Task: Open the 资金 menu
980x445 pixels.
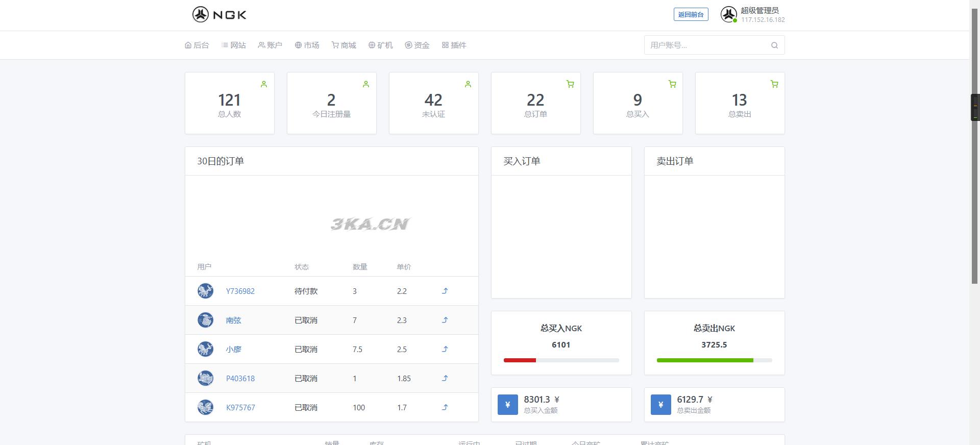Action: click(418, 45)
